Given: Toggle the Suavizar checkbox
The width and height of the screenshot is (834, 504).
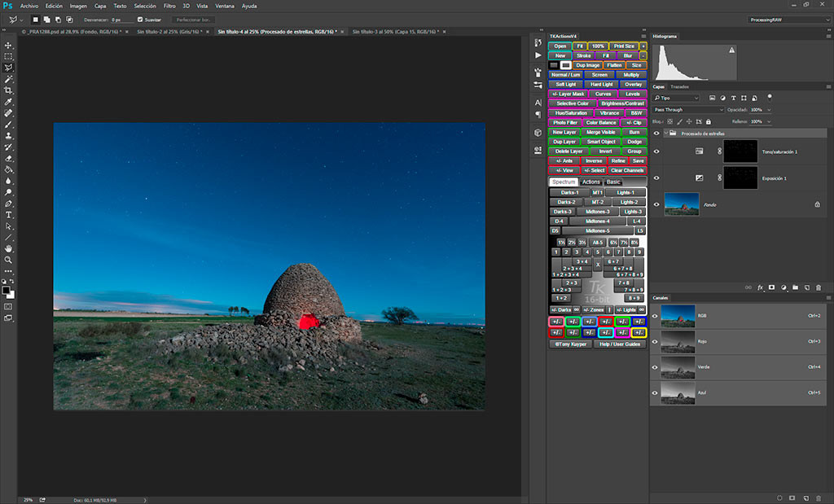Looking at the screenshot, I should tap(139, 19).
